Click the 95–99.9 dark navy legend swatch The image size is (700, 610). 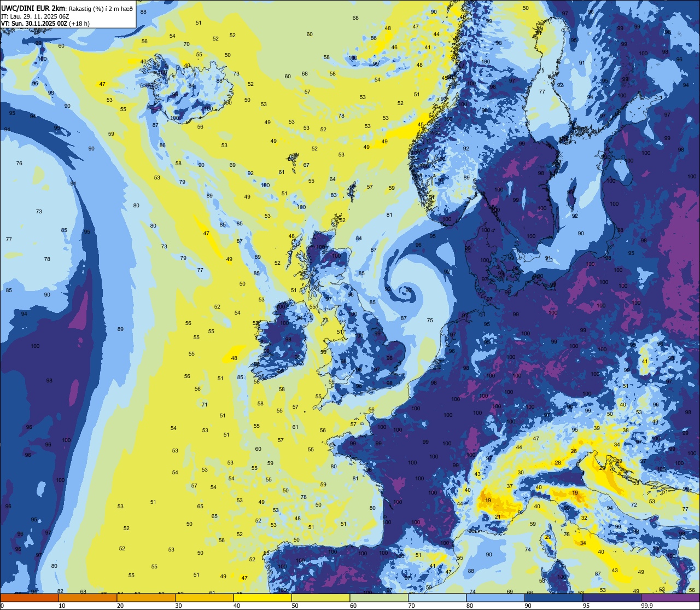click(x=612, y=598)
